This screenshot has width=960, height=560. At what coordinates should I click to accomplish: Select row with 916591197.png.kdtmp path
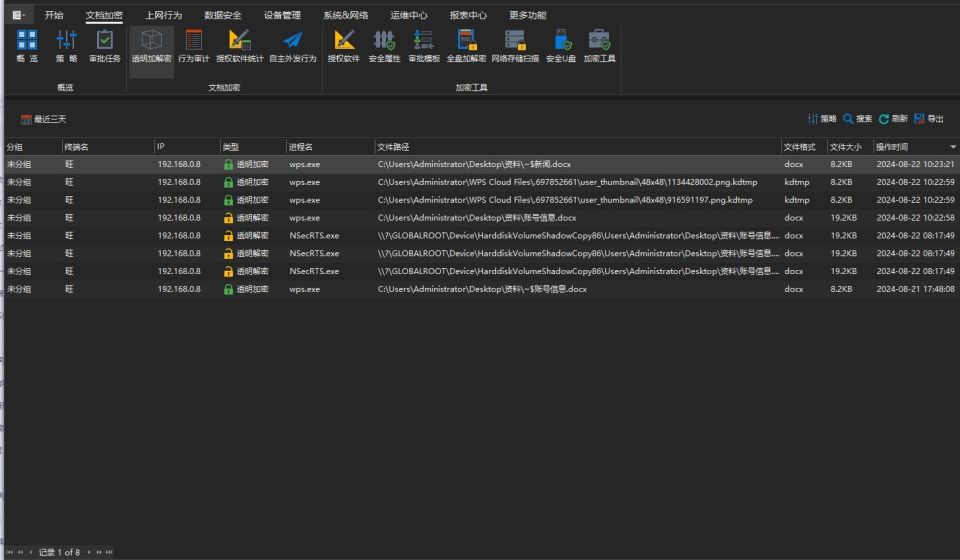482,200
